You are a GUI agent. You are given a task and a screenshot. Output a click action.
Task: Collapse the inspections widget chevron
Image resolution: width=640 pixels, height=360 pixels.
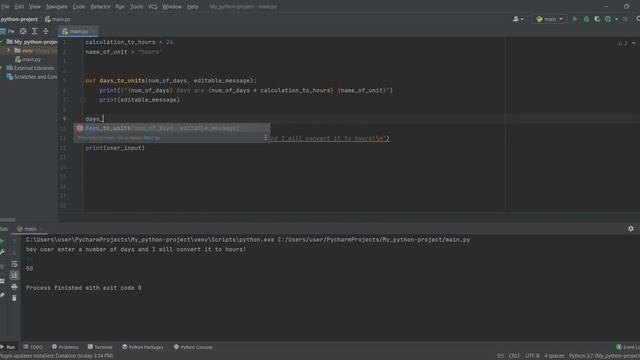pyautogui.click(x=634, y=43)
